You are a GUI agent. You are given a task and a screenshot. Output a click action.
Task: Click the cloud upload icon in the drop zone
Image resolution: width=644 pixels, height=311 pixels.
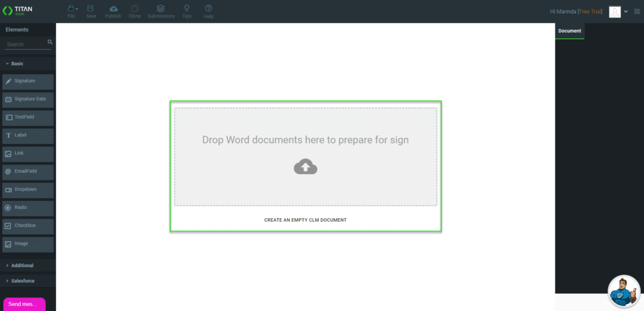306,166
